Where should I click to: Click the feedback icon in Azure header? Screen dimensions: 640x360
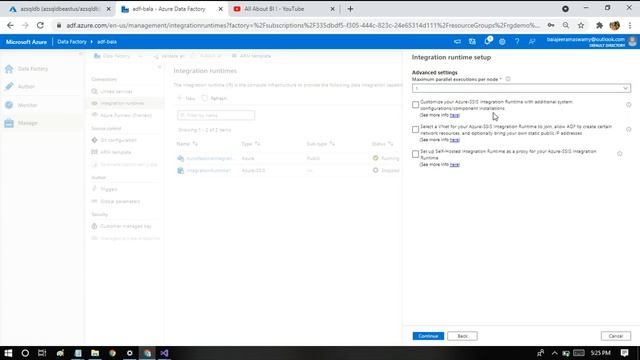[532, 42]
